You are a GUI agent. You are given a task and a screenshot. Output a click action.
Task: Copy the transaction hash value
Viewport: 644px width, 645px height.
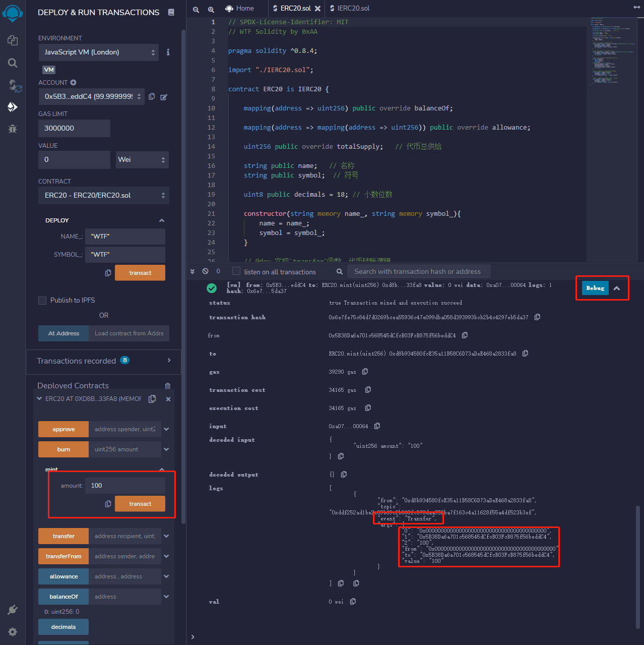point(537,317)
